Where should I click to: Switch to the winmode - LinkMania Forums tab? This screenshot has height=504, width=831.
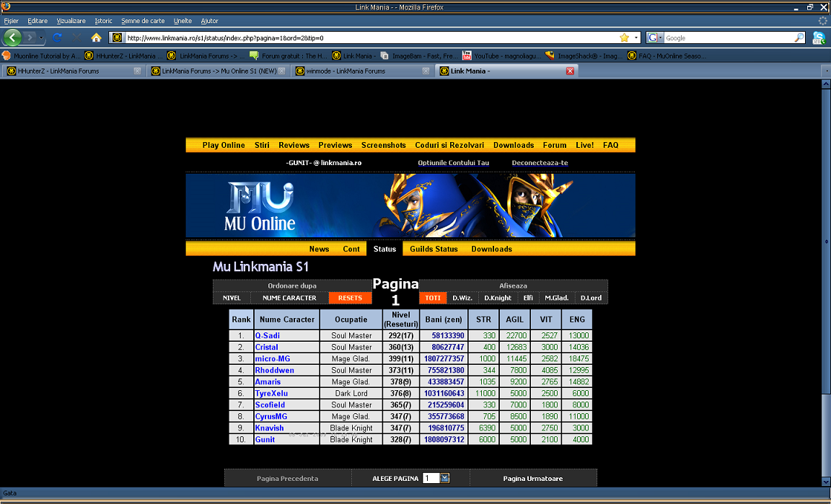(361, 71)
